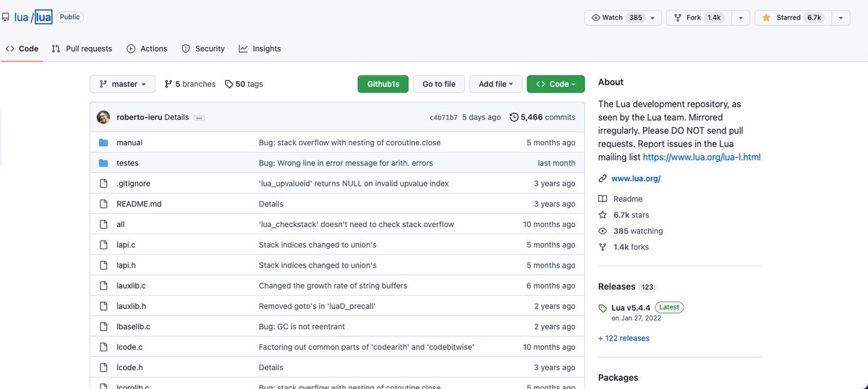Click the Go to file button
The image size is (868, 389).
439,84
